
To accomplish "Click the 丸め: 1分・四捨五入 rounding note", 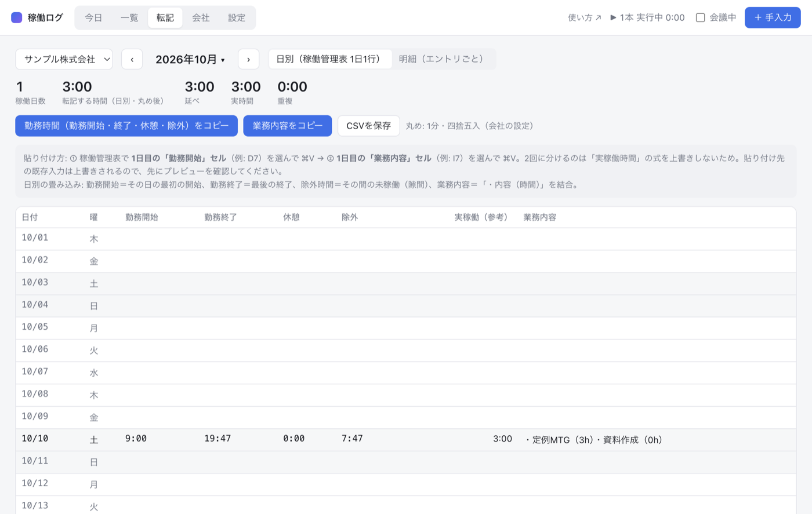I will pyautogui.click(x=470, y=126).
